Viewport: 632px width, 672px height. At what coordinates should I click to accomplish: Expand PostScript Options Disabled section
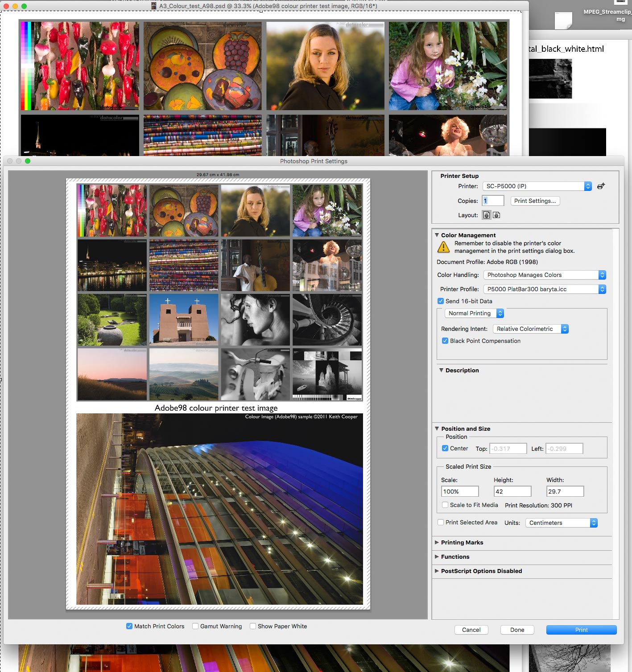point(437,571)
